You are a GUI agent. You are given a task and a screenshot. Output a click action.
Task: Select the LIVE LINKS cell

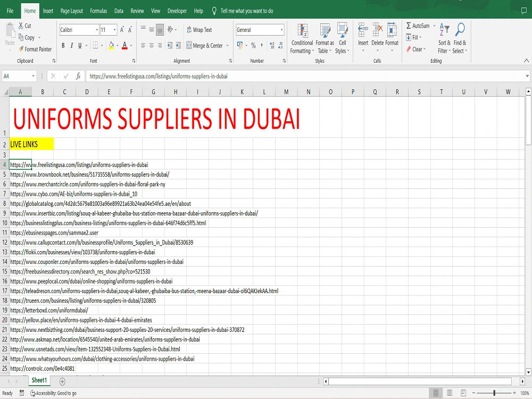click(x=31, y=144)
